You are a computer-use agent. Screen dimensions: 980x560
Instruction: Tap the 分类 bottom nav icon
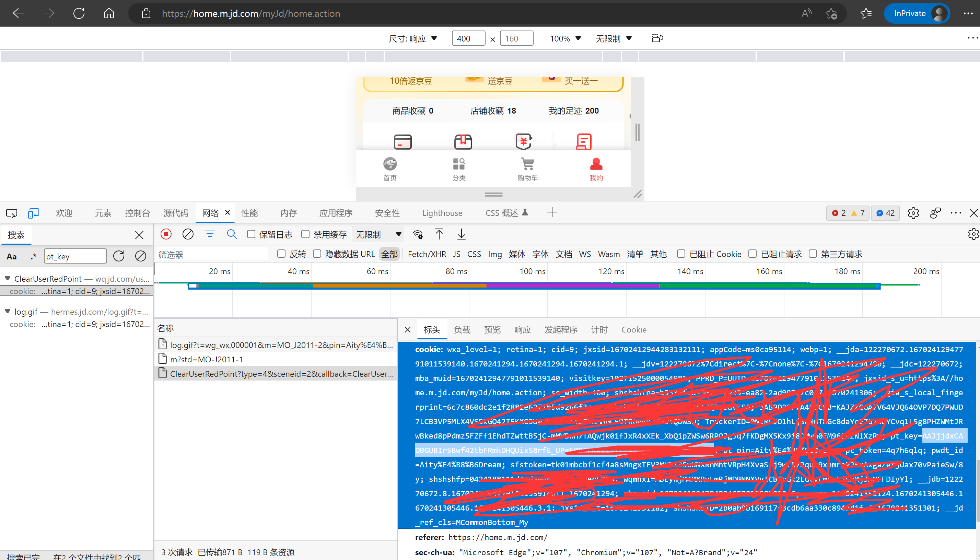(x=458, y=169)
